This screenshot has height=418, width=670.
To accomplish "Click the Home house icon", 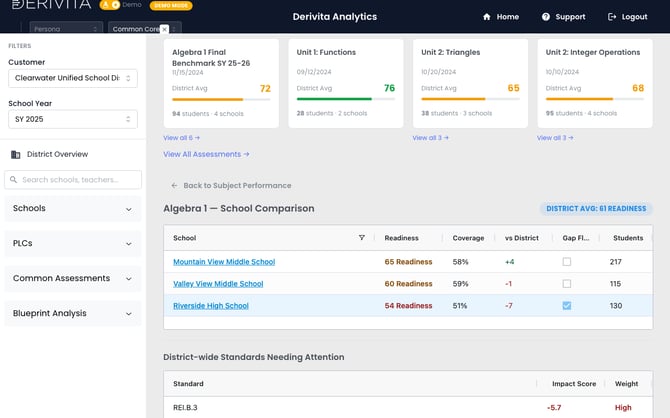I will pos(486,17).
